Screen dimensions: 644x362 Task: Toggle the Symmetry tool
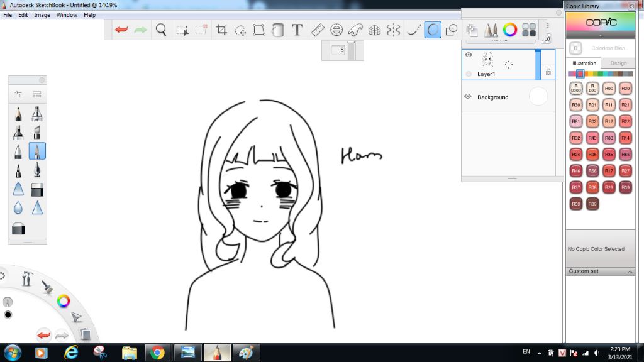(393, 30)
